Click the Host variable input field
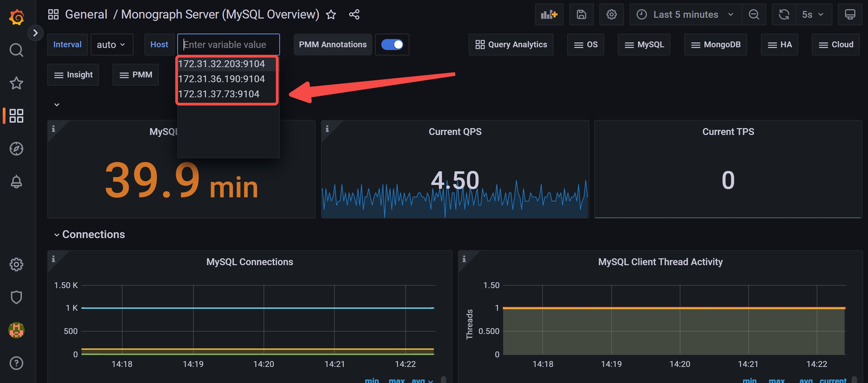The height and width of the screenshot is (383, 868). 229,45
